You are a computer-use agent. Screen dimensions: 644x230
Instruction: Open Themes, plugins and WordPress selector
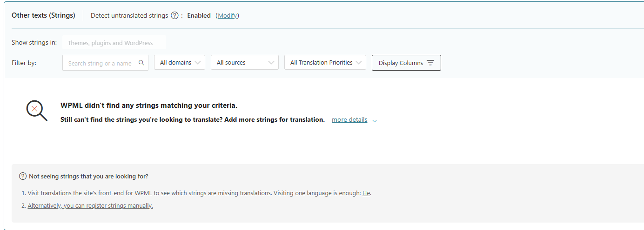pyautogui.click(x=114, y=43)
